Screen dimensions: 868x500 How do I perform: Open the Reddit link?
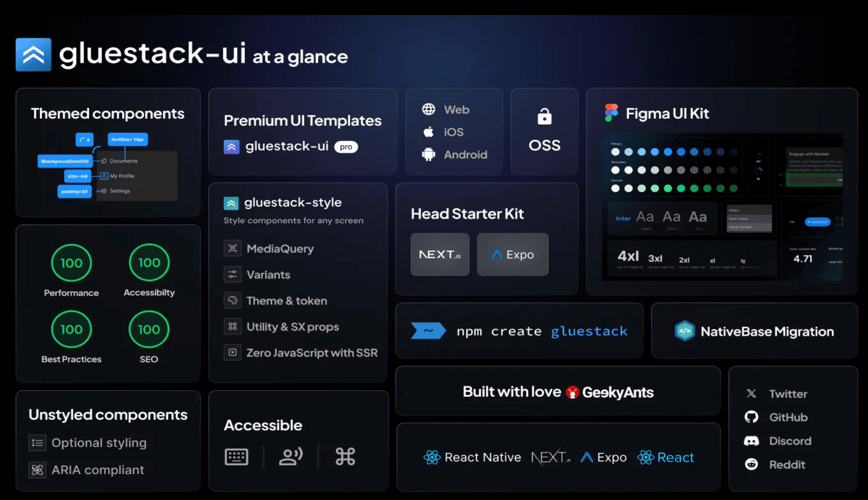click(787, 465)
